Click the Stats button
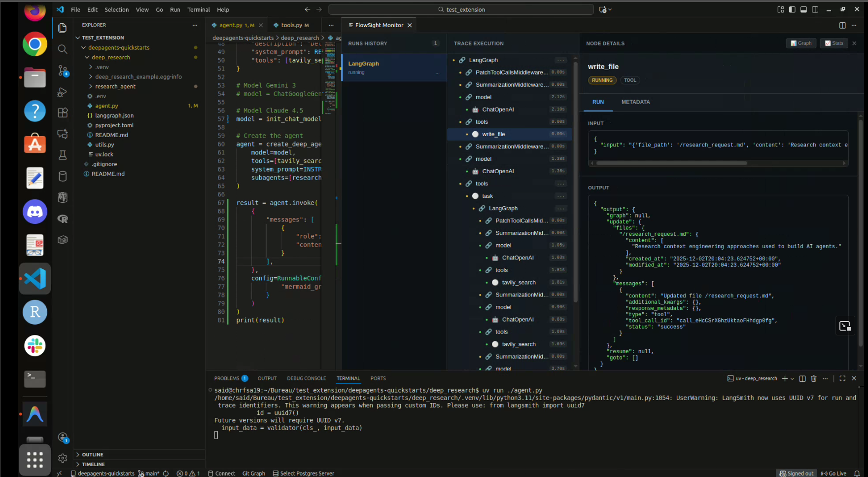 point(834,43)
